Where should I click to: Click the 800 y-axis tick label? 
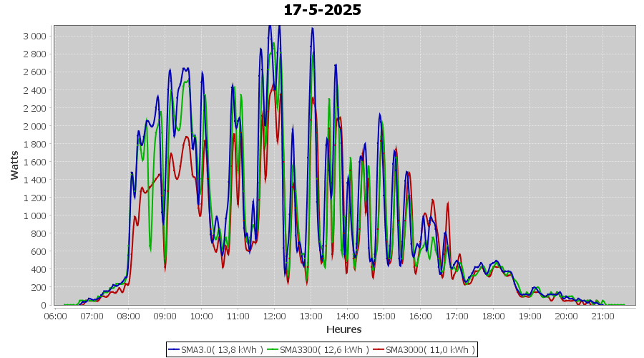pos(39,233)
